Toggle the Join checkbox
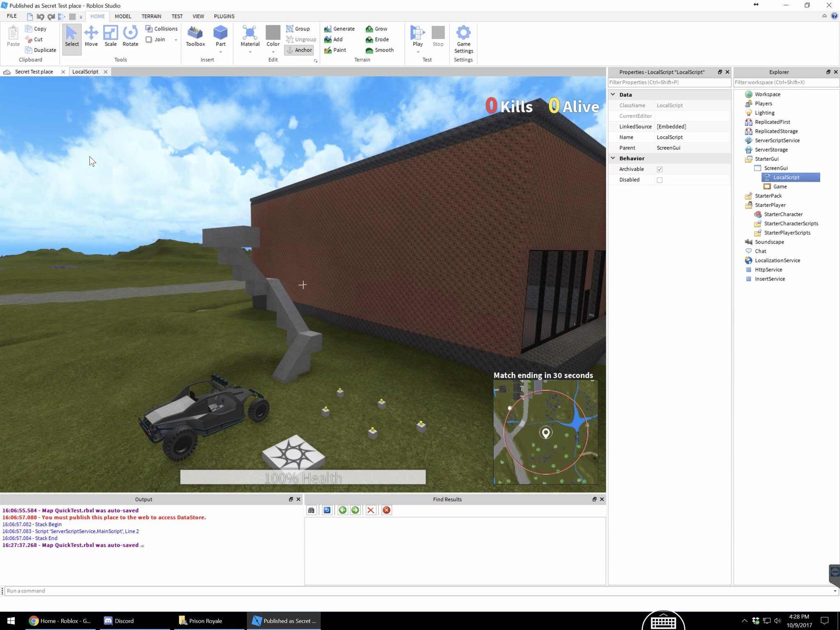Image resolution: width=840 pixels, height=630 pixels. coord(149,39)
